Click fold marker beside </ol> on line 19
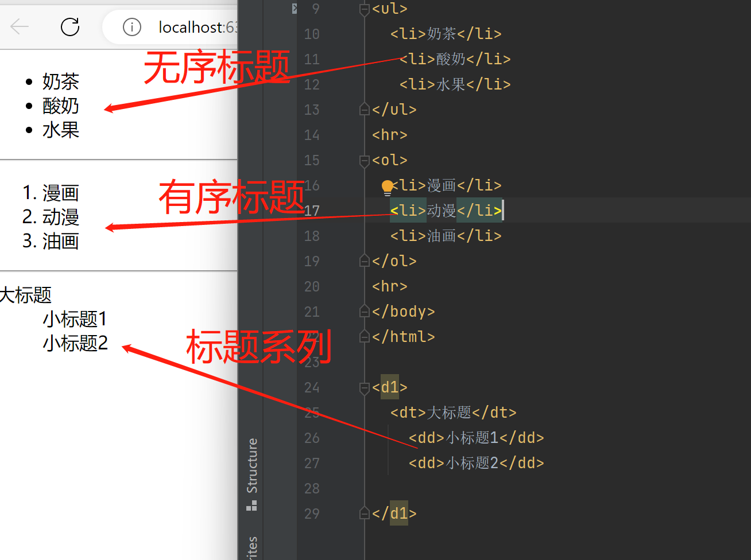Image resolution: width=751 pixels, height=560 pixels. click(x=364, y=260)
